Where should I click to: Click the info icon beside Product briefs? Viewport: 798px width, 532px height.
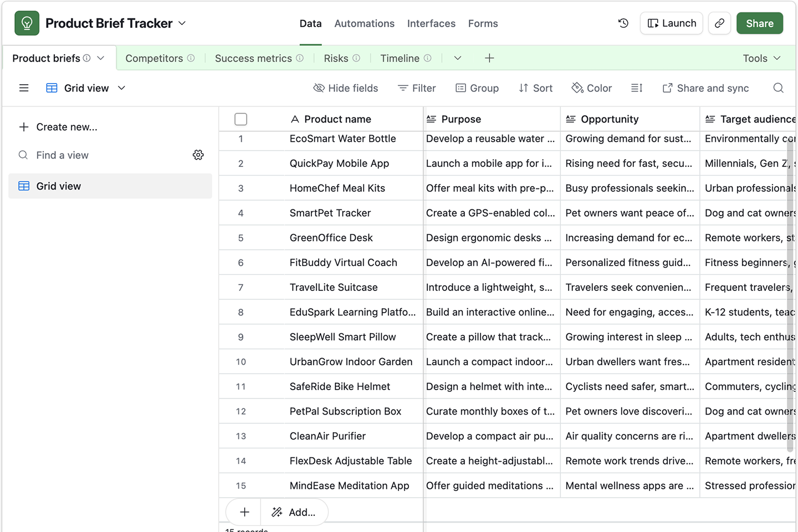(87, 58)
